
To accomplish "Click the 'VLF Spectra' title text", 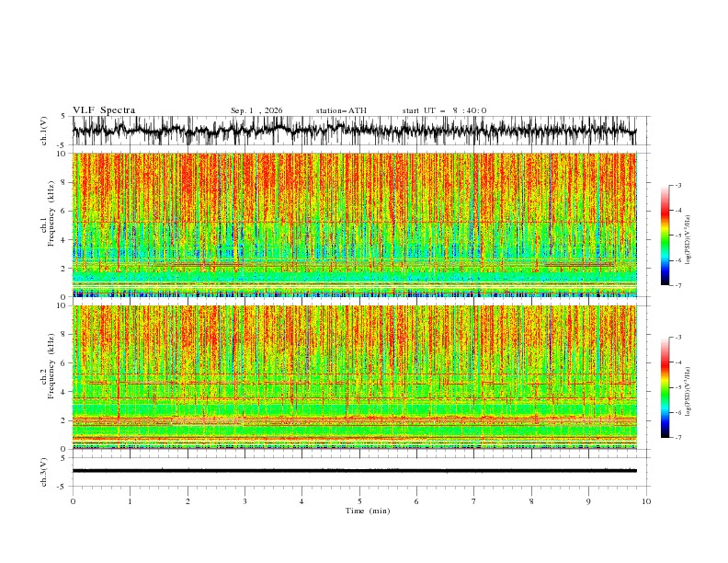I will [104, 110].
